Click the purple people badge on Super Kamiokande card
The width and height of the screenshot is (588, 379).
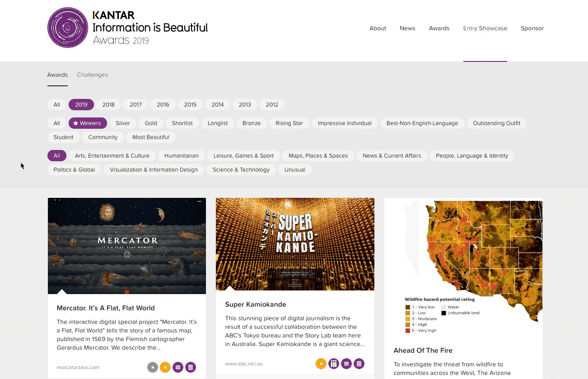pyautogui.click(x=334, y=364)
